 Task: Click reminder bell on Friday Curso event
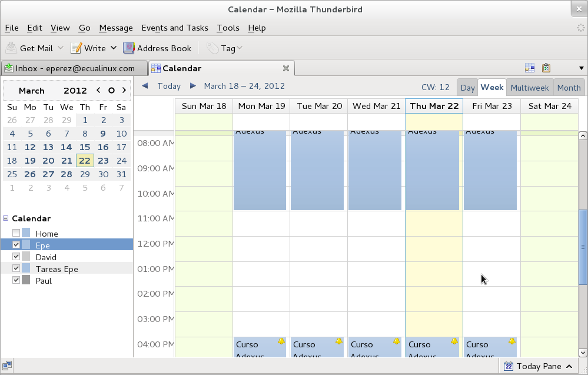(x=512, y=341)
